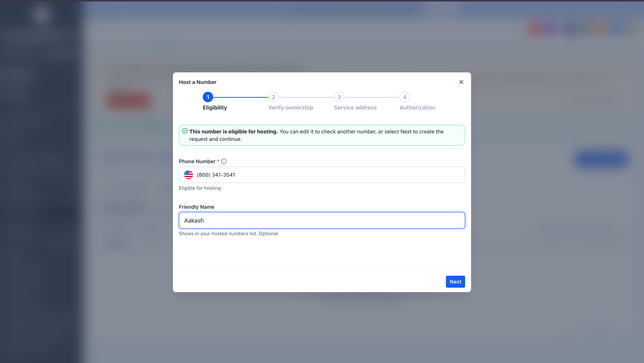Select step 1 Eligibility circle
644x363 pixels.
click(208, 97)
